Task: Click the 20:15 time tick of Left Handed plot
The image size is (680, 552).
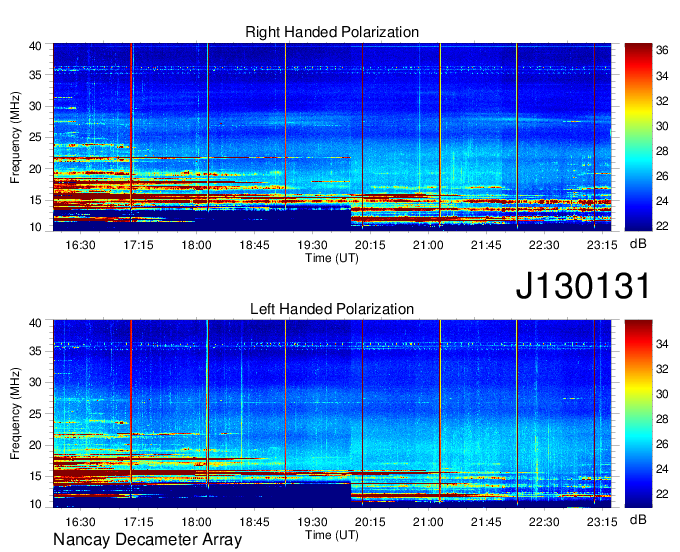Action: pos(370,522)
